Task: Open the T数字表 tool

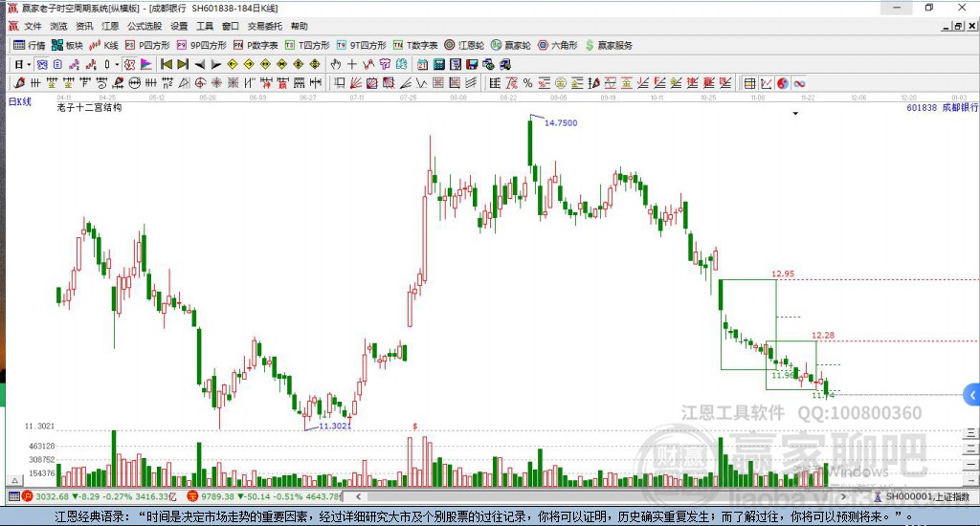Action: point(415,45)
